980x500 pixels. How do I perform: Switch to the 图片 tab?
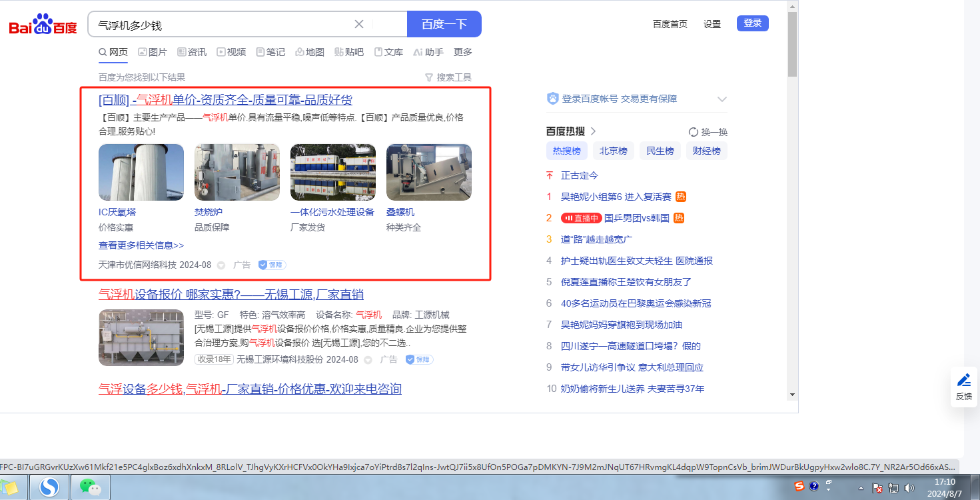pos(153,52)
